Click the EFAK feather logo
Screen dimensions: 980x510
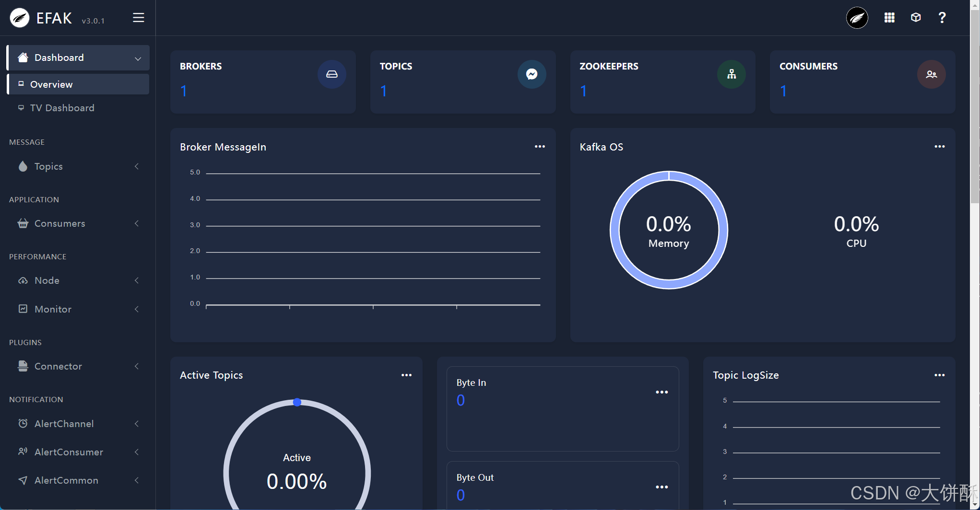20,18
